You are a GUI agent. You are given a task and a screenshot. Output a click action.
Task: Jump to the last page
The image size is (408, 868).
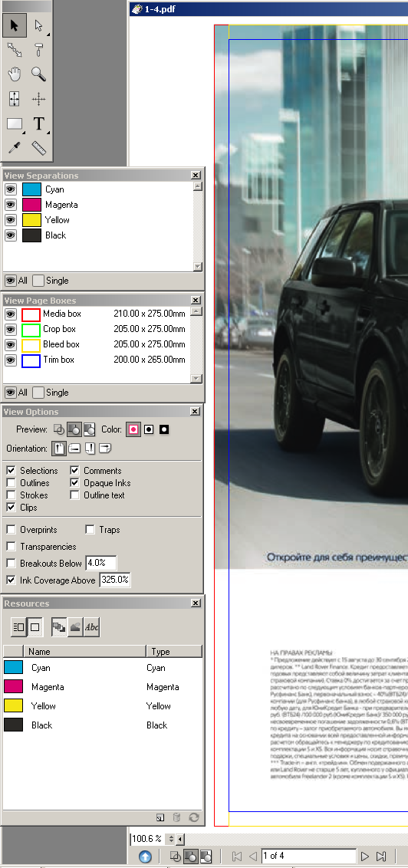[x=381, y=856]
